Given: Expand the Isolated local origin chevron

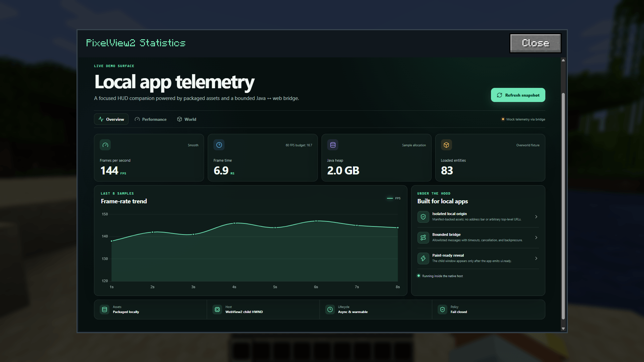Looking at the screenshot, I should [536, 217].
